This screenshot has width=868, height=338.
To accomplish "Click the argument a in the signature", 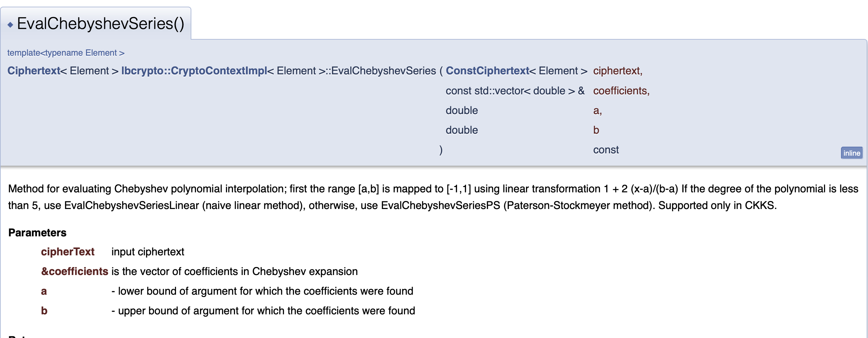I will pos(596,111).
